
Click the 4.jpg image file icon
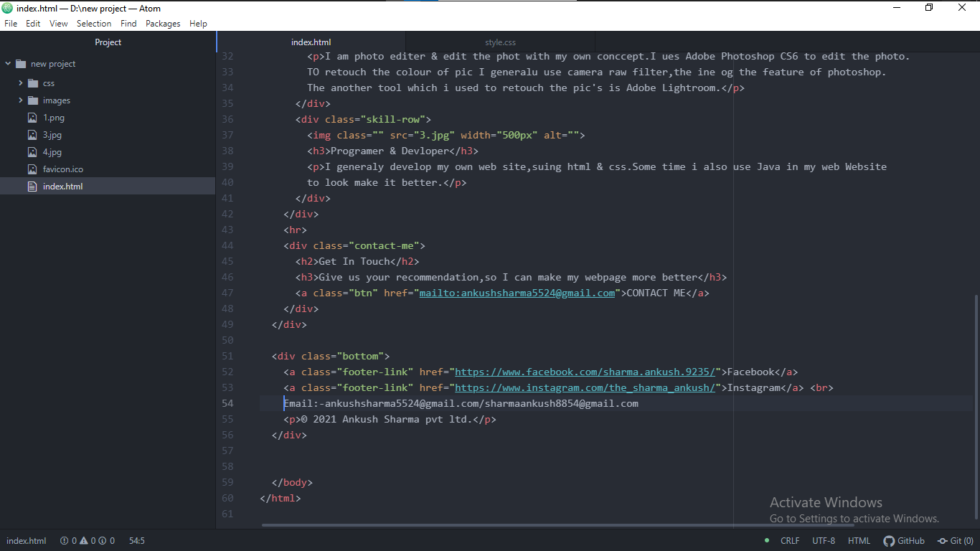click(x=32, y=152)
